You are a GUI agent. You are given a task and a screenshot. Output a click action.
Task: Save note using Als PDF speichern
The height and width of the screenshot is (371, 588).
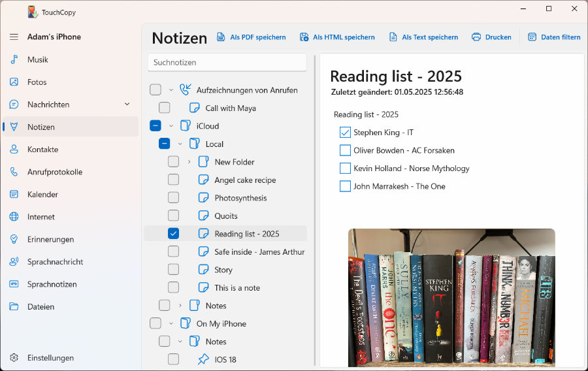pyautogui.click(x=252, y=37)
